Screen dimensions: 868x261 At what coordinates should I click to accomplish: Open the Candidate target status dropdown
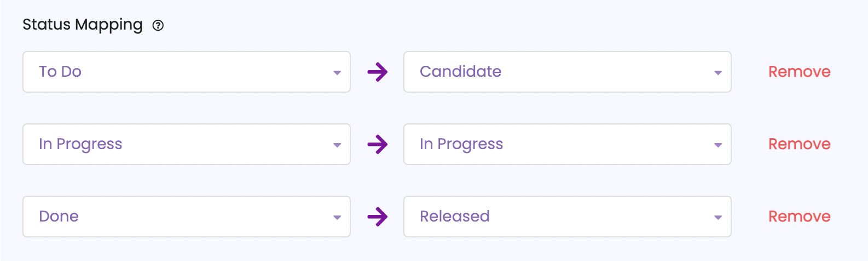click(568, 72)
